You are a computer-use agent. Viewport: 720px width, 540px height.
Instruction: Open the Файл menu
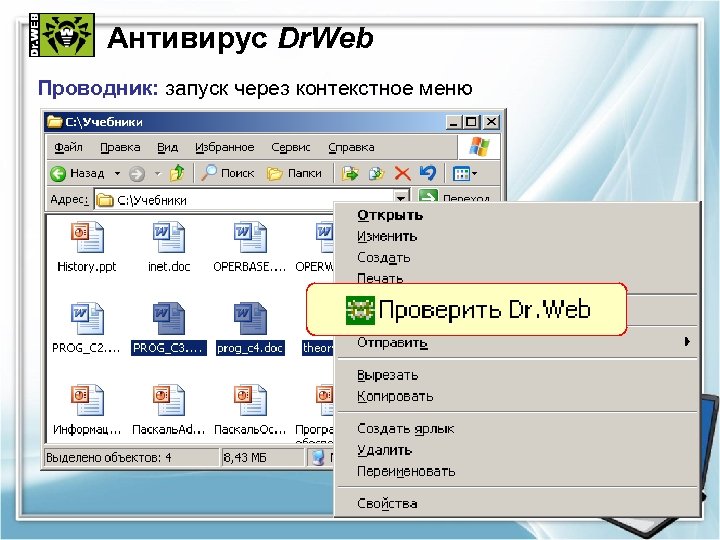point(68,147)
